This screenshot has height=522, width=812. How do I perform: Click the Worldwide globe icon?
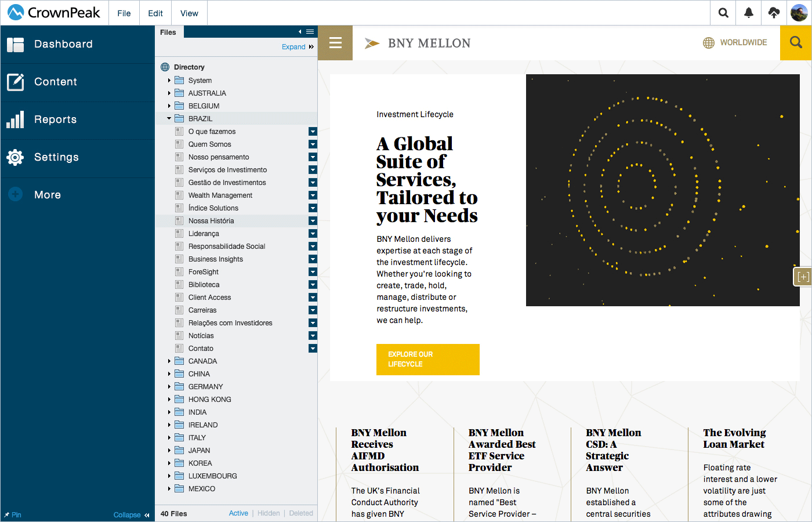709,43
